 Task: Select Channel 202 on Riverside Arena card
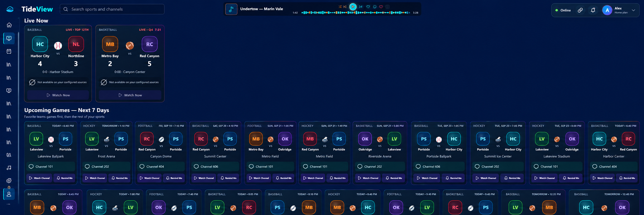(x=380, y=167)
